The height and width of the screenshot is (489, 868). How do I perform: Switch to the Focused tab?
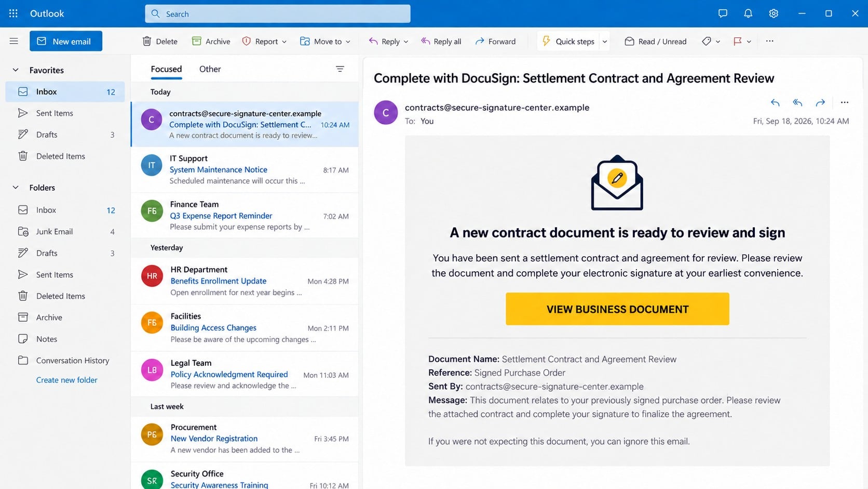[x=166, y=69]
